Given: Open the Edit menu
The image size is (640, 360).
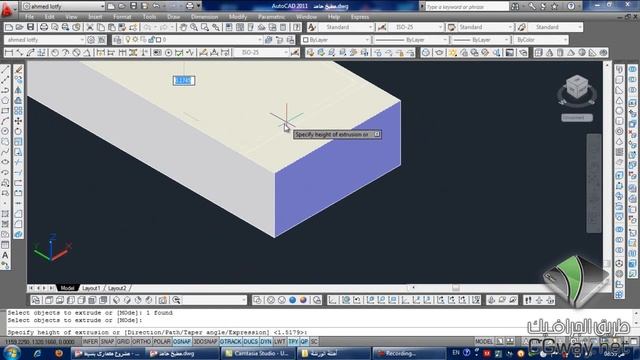Looking at the screenshot, I should [49, 17].
